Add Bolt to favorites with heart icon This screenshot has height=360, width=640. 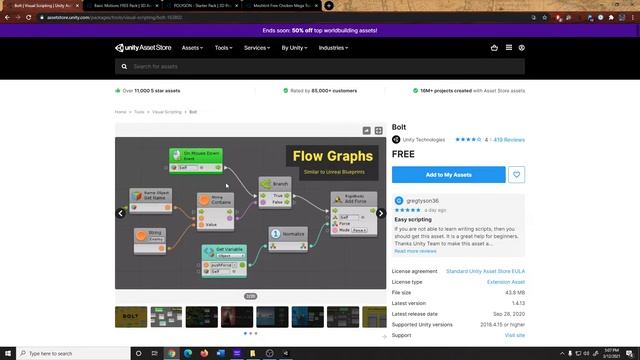coord(516,175)
